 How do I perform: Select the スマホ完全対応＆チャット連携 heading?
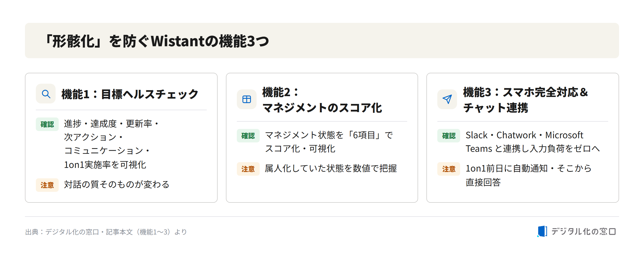[x=526, y=100]
